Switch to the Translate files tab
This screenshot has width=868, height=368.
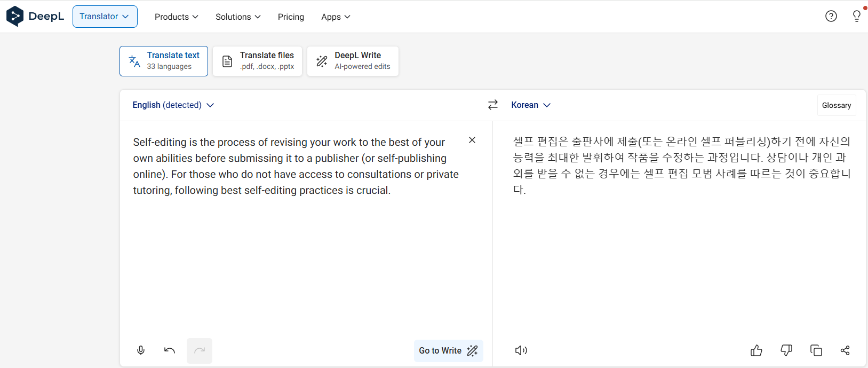click(257, 61)
